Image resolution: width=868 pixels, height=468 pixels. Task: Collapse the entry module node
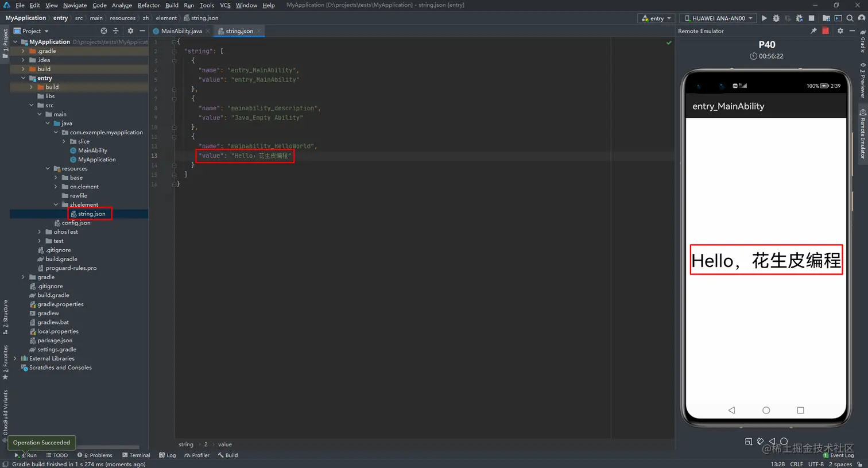(23, 78)
